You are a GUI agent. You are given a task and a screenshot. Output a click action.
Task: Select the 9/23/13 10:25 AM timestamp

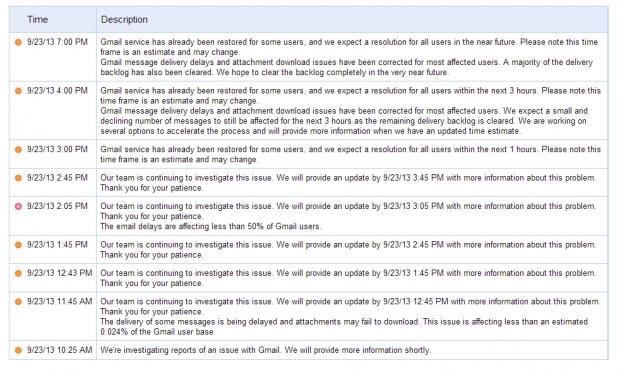59,350
